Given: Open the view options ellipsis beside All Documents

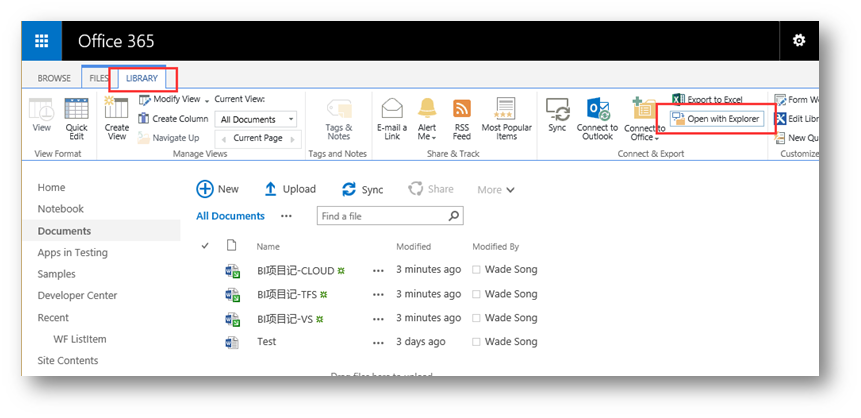Looking at the screenshot, I should 286,216.
